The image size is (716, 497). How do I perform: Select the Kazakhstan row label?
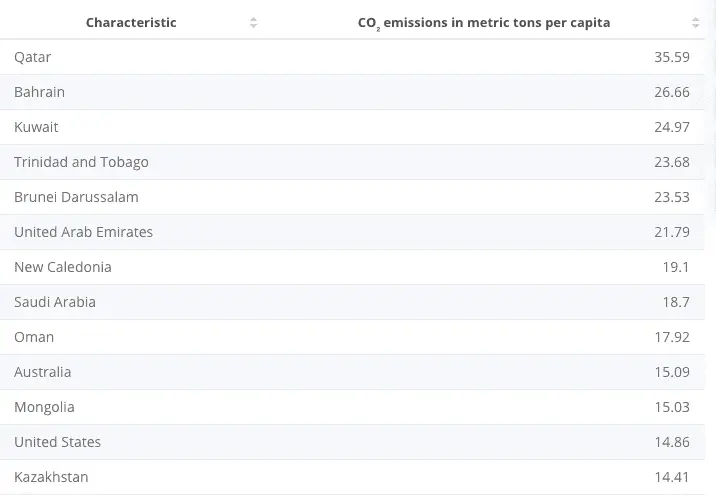51,477
